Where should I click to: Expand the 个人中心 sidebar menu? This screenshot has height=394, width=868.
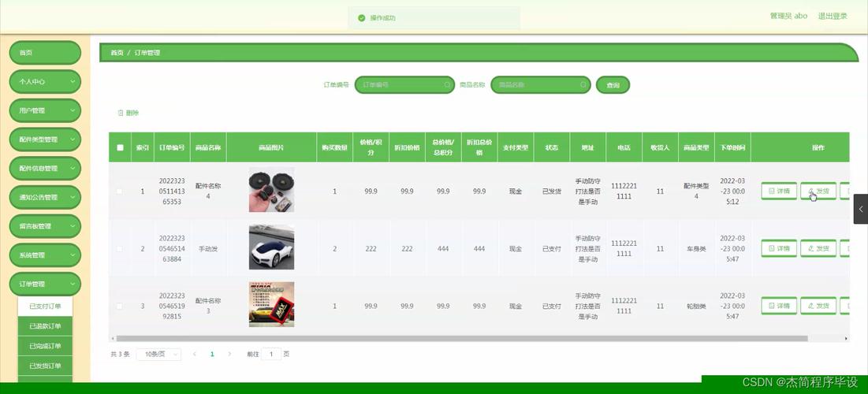click(x=45, y=81)
